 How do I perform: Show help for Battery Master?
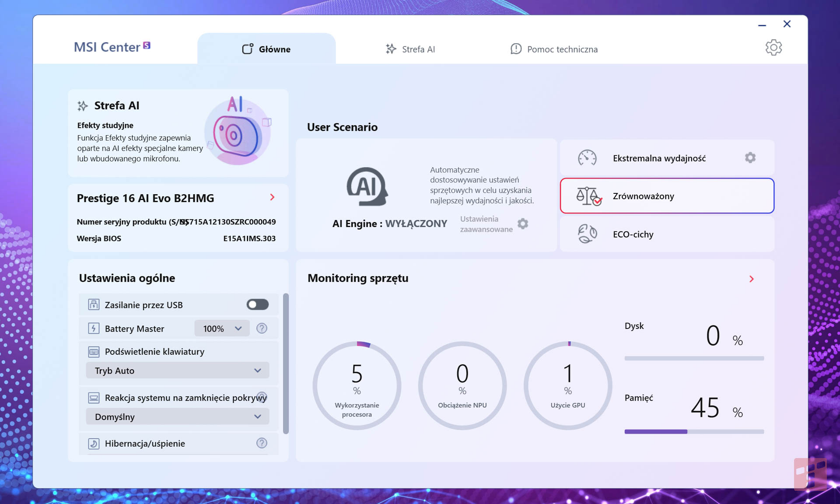pyautogui.click(x=262, y=328)
